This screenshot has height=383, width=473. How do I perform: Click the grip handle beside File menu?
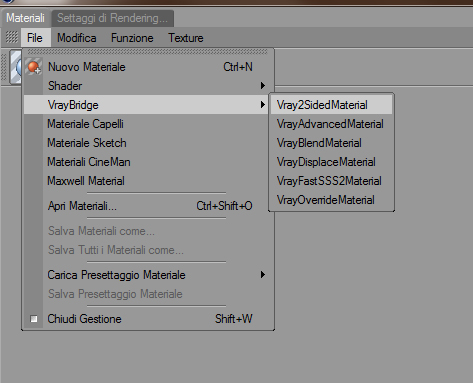(12, 37)
